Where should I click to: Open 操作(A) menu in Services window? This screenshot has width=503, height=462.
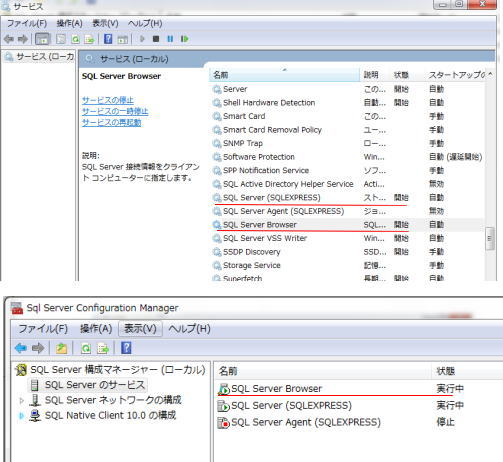click(x=69, y=23)
